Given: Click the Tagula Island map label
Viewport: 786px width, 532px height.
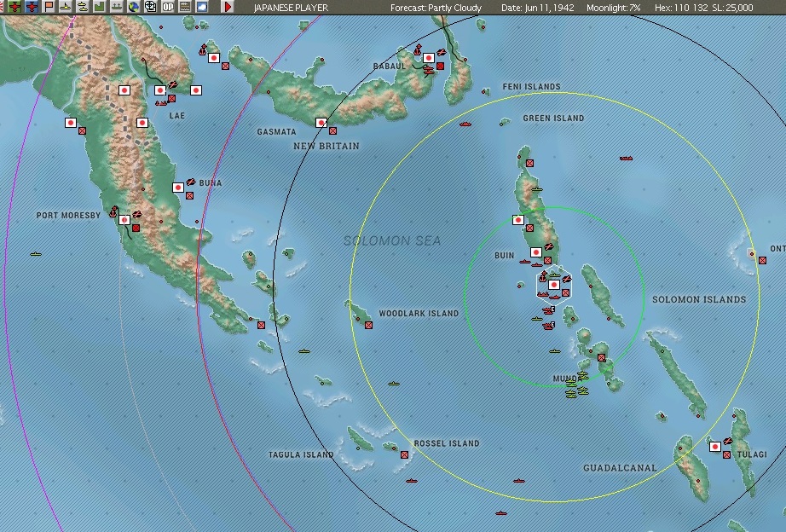Looking at the screenshot, I should (x=301, y=454).
